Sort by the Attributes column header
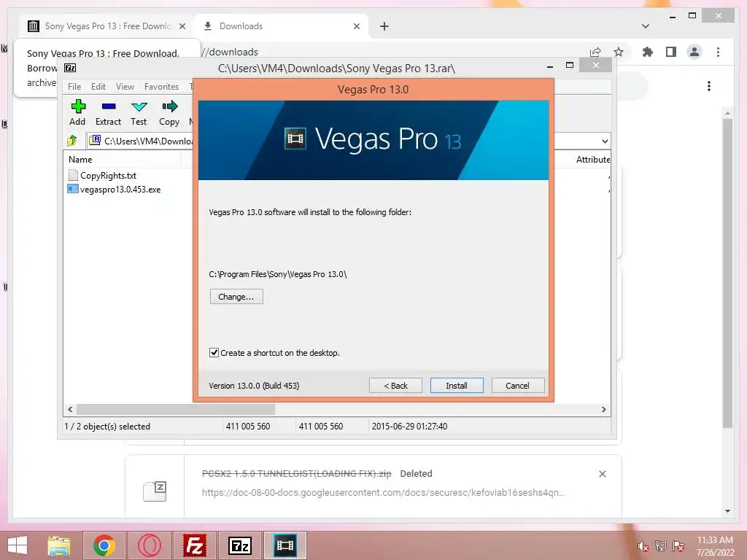Viewport: 747px width, 560px height. tap(592, 160)
